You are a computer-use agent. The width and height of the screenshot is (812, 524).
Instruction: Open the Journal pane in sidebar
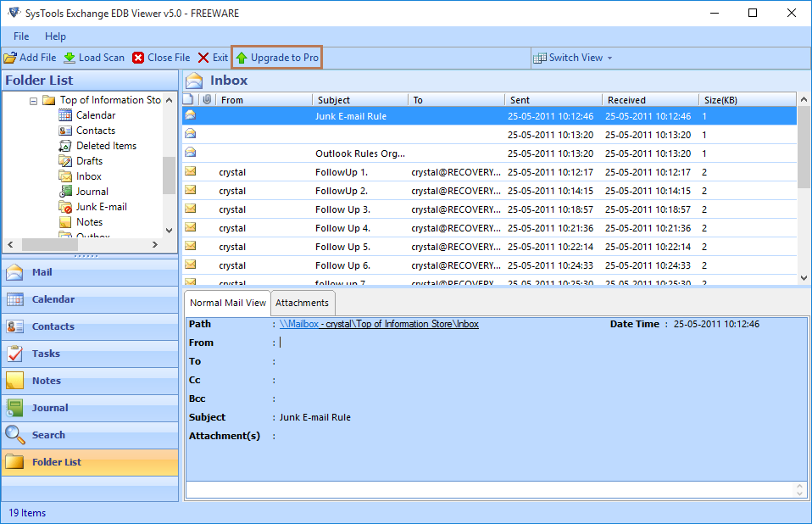pos(50,408)
